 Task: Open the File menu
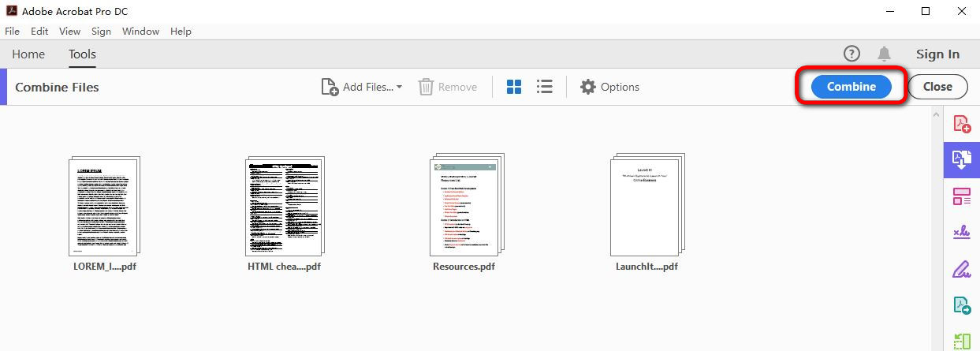[12, 32]
